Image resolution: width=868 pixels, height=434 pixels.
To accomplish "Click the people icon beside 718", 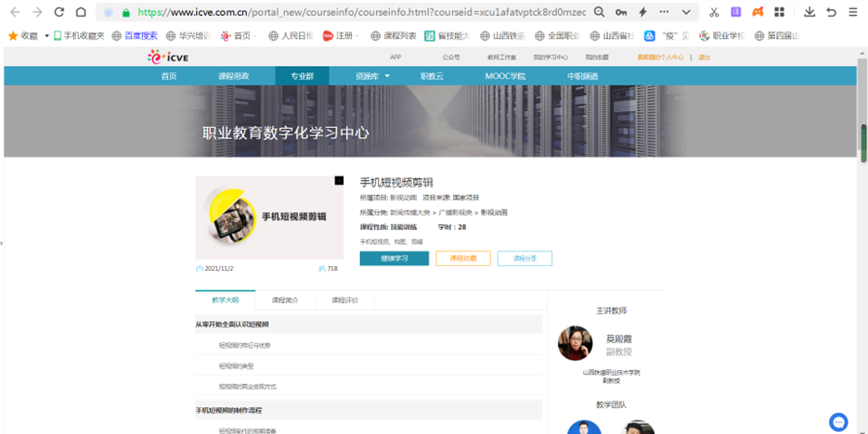I will pos(321,269).
